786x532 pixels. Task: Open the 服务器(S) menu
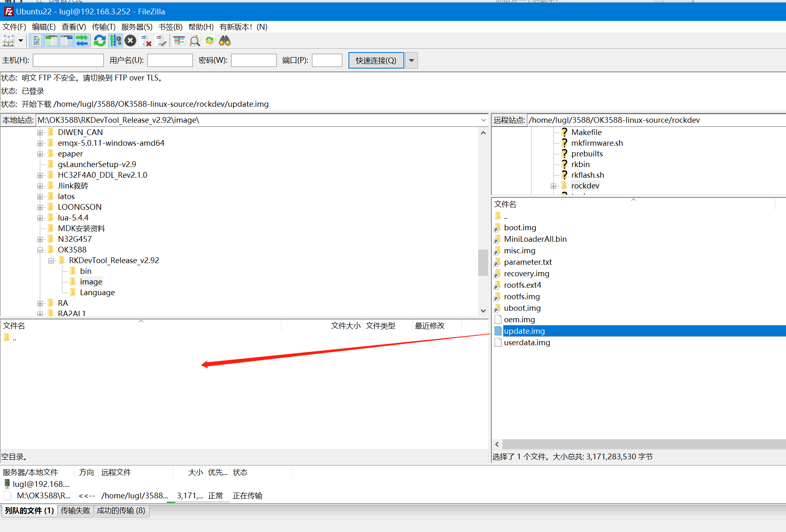tap(137, 27)
